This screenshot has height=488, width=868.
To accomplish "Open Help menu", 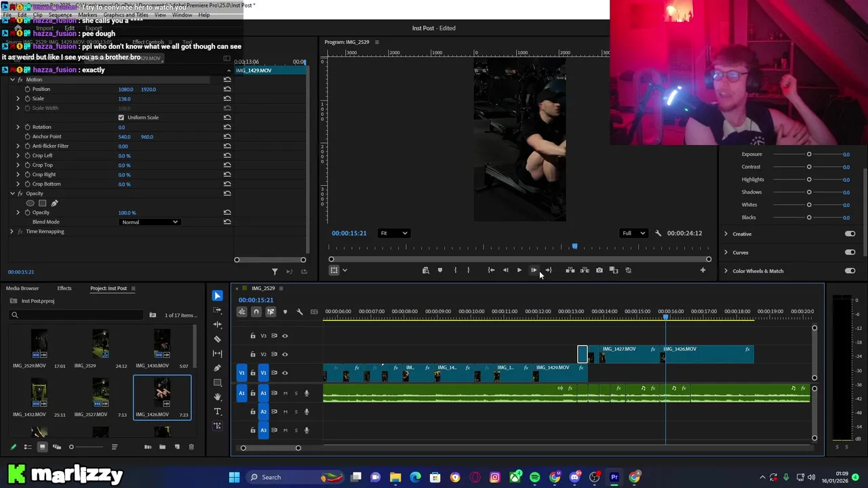I will (x=204, y=15).
